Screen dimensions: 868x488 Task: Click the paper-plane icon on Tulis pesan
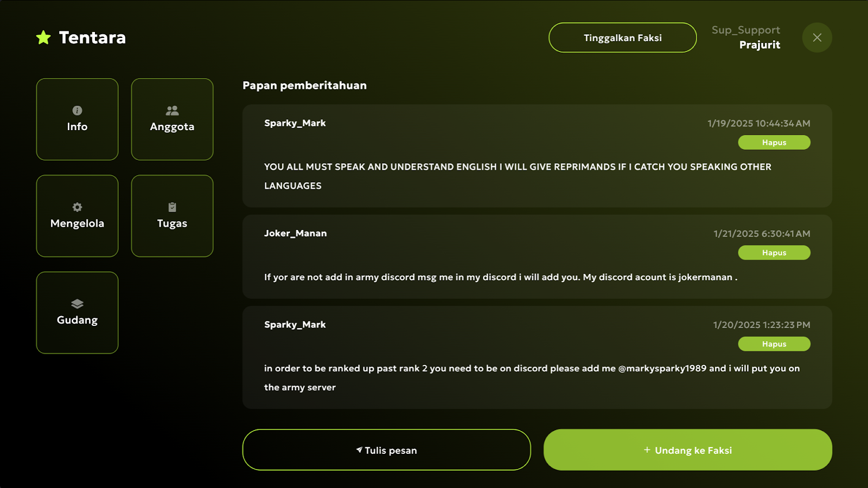click(359, 450)
